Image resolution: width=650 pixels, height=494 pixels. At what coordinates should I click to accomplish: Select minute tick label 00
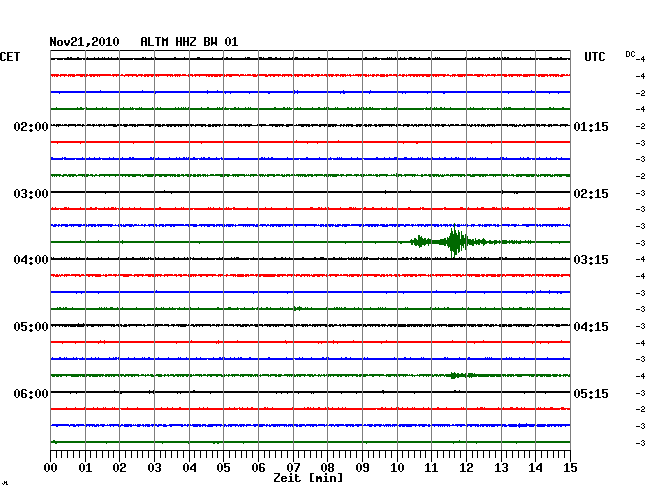coord(51,468)
